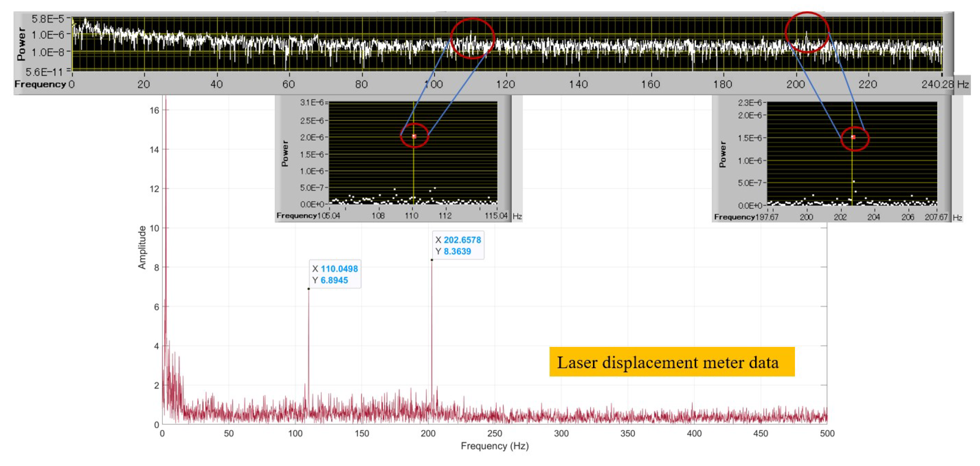Click the peak point at 202 Hz in amplitude plot
The width and height of the screenshot is (980, 466).
(432, 260)
